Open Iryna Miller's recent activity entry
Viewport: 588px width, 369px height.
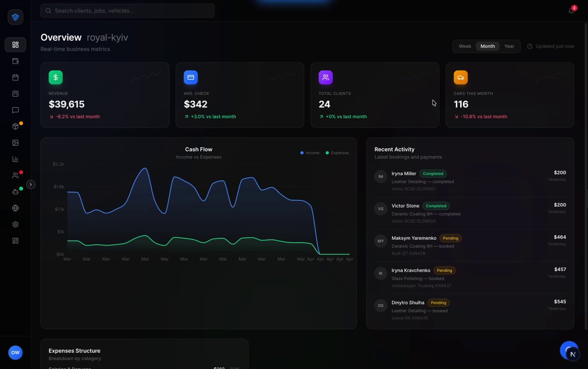[470, 181]
